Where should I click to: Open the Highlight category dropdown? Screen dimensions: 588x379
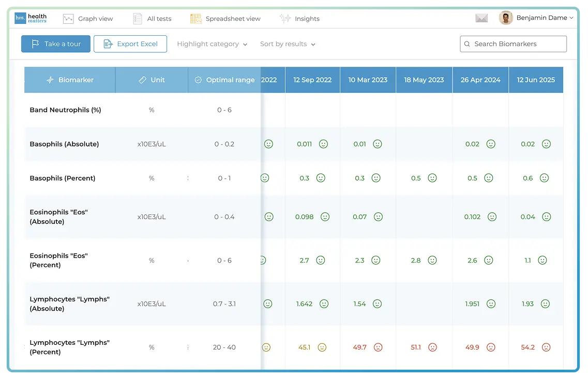pos(212,45)
